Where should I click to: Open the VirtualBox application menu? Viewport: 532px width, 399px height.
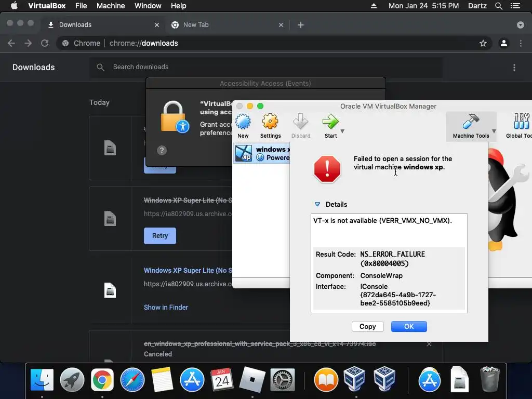pos(47,6)
